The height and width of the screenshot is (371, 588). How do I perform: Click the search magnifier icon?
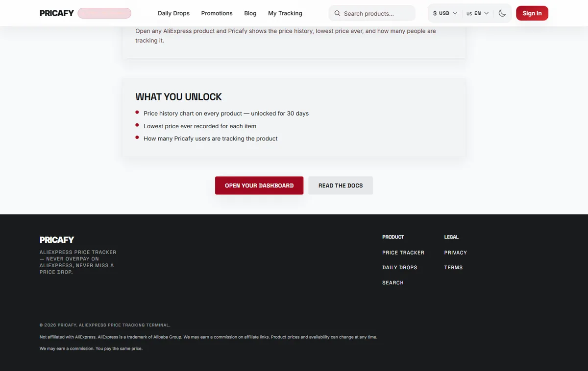(337, 14)
